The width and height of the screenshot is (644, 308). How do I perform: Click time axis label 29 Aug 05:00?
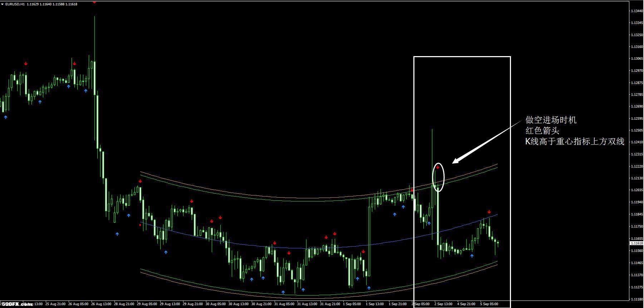[x=147, y=304]
